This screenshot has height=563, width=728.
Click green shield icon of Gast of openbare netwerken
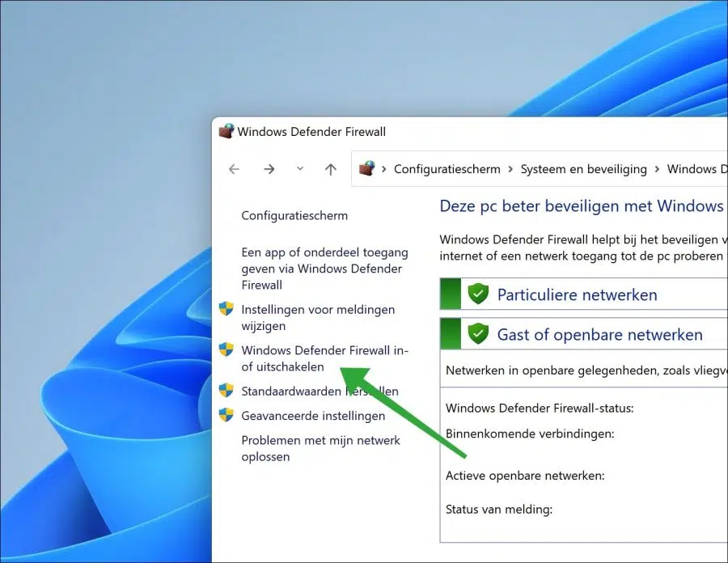[x=478, y=334]
